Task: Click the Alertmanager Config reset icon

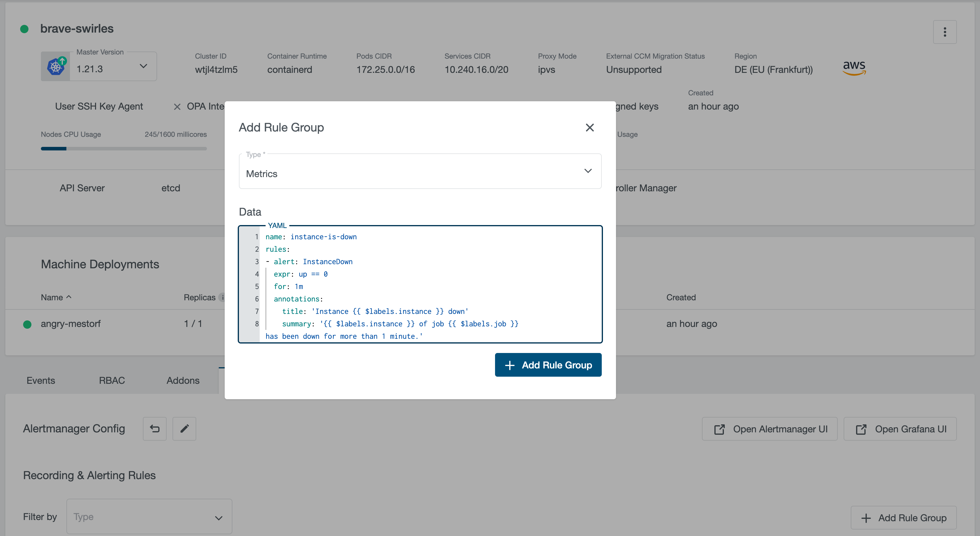Action: (154, 429)
